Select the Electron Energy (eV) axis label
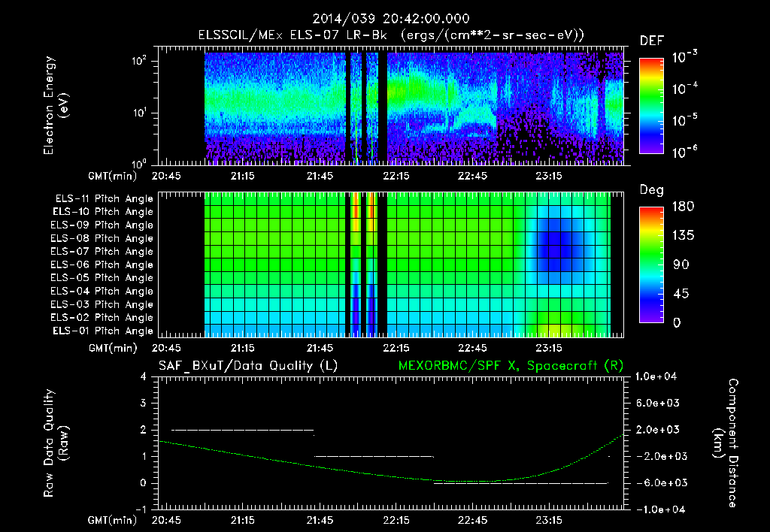This screenshot has height=532, width=770. tap(56, 105)
